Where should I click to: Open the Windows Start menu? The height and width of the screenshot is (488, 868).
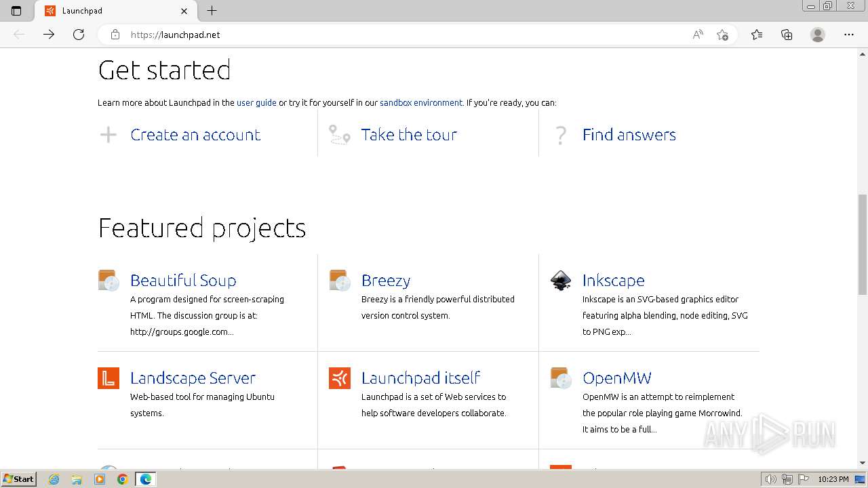[19, 479]
